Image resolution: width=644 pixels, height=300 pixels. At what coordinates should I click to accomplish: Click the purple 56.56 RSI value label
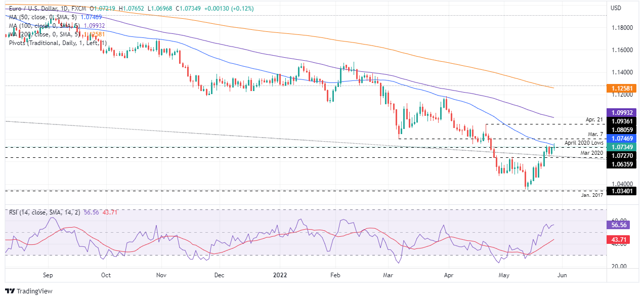[x=617, y=225]
